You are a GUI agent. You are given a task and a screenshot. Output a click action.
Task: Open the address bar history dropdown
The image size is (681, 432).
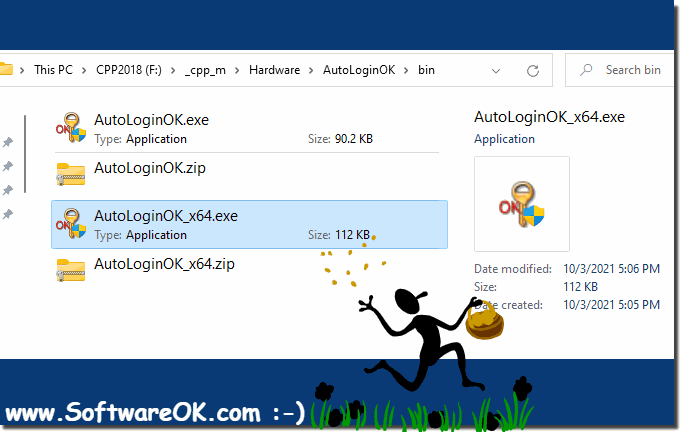496,70
